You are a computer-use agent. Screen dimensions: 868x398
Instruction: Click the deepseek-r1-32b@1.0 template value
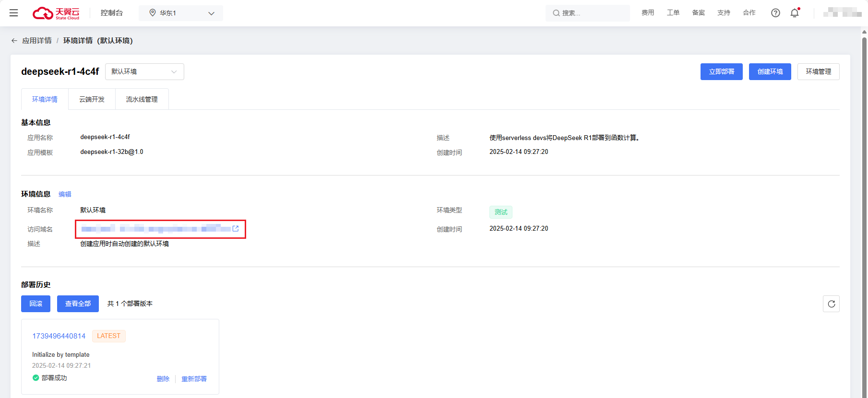point(112,152)
